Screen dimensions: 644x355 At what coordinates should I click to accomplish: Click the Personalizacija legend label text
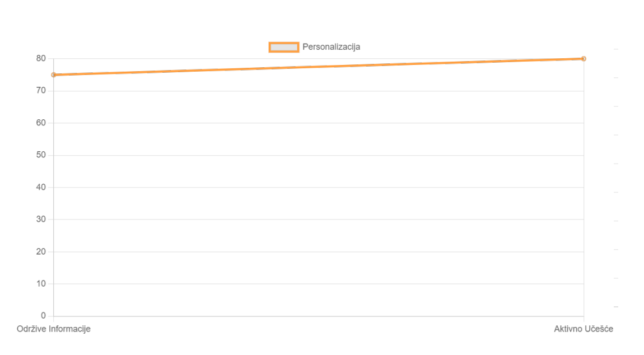[332, 47]
